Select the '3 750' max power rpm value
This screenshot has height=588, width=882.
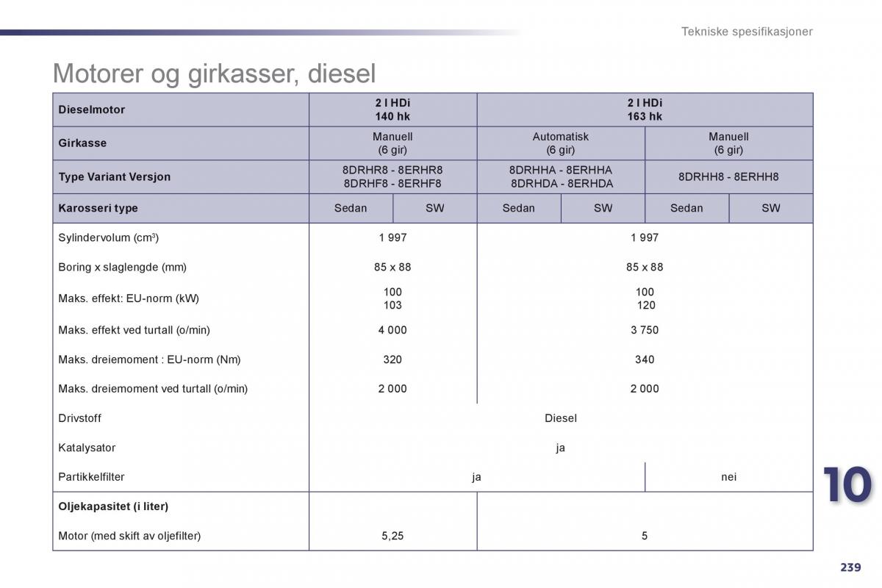645,330
